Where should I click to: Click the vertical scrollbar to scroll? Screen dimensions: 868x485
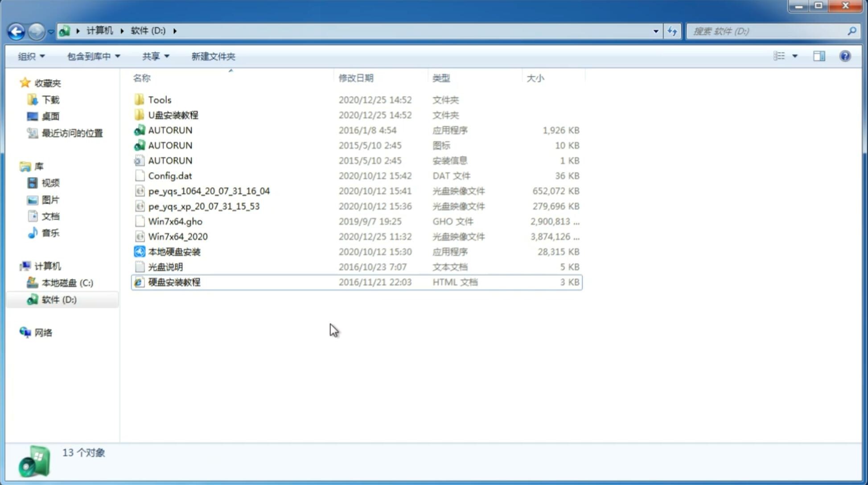click(x=860, y=179)
